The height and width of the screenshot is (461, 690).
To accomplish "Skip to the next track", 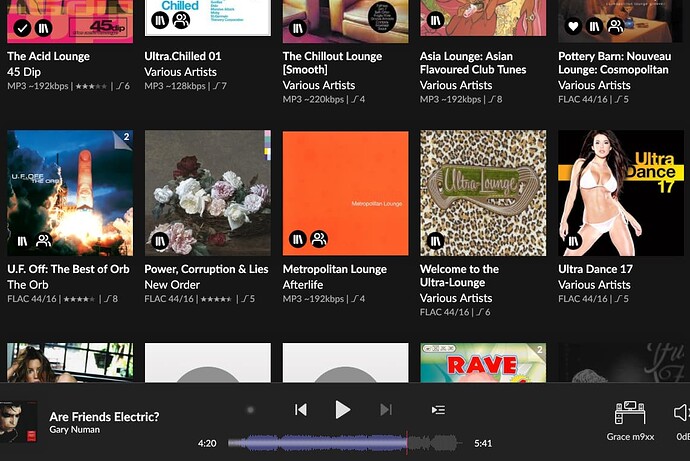I will click(x=385, y=410).
